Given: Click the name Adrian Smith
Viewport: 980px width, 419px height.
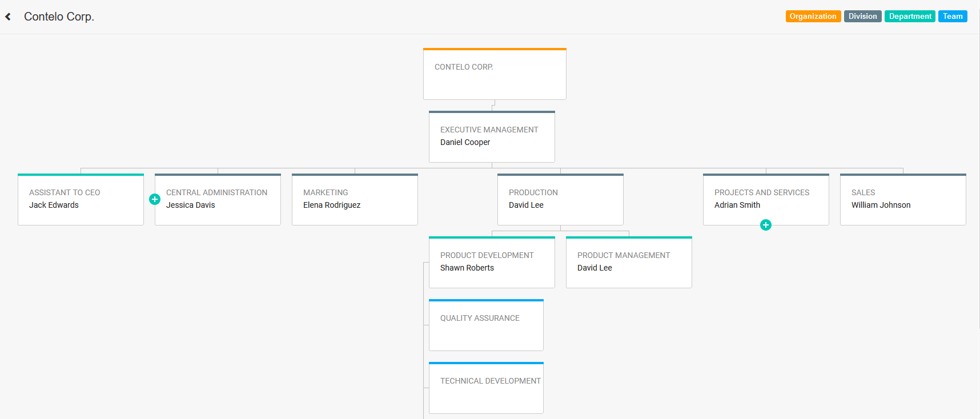Looking at the screenshot, I should click(x=737, y=205).
